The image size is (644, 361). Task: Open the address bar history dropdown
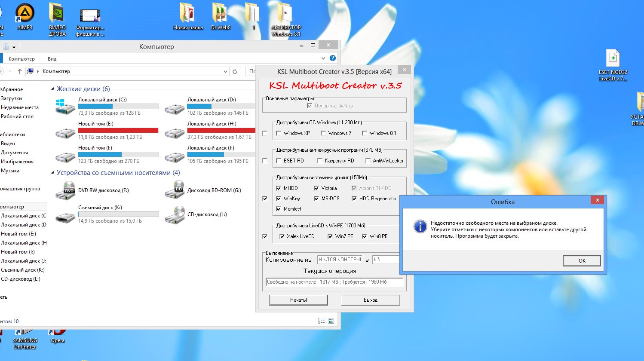click(225, 71)
